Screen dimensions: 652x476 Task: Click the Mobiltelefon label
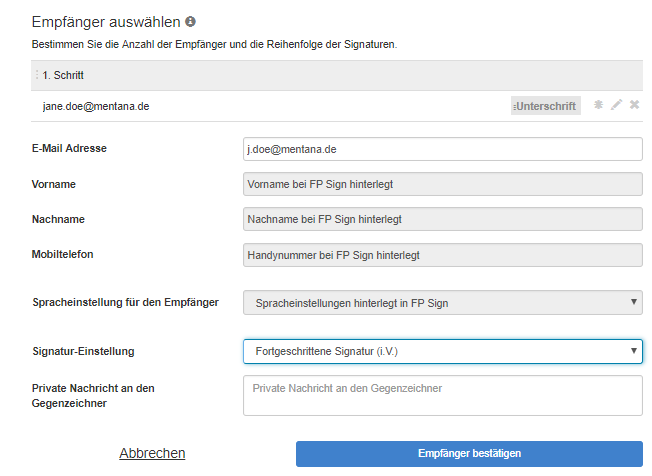(x=63, y=254)
